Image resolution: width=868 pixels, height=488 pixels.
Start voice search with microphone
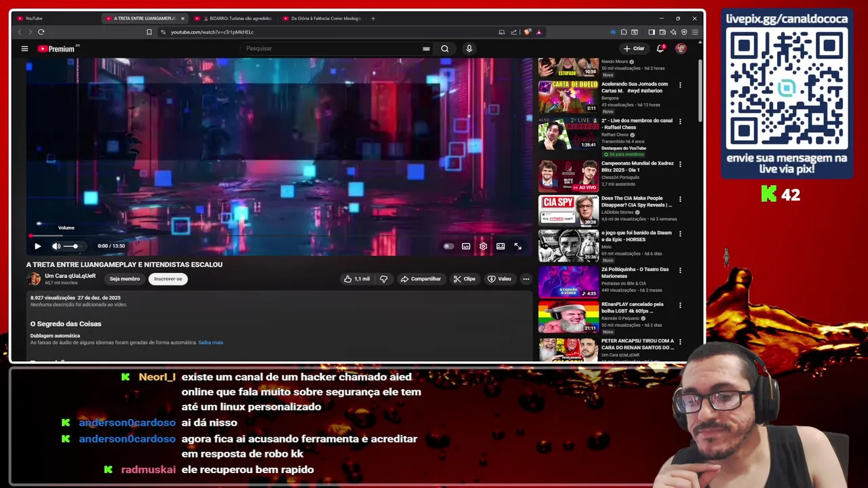click(x=469, y=49)
